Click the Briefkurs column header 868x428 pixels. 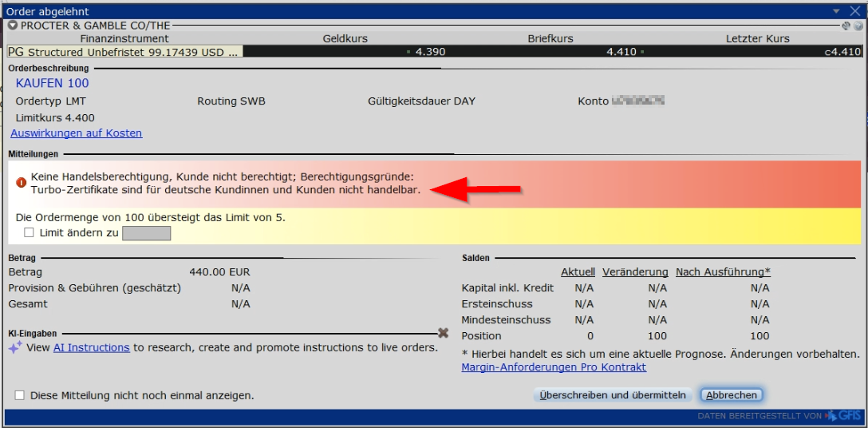550,39
